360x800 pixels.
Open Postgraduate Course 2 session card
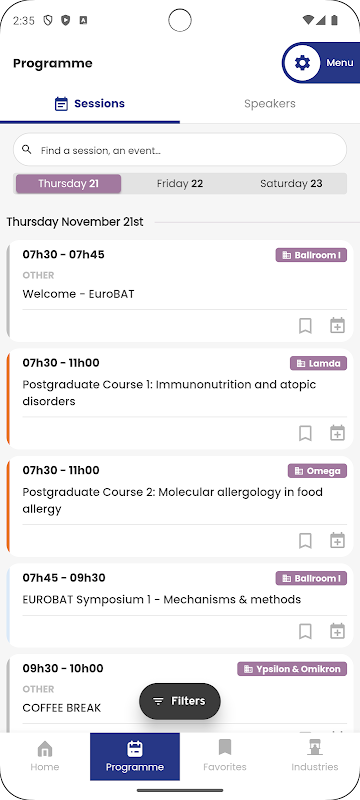[x=180, y=507]
